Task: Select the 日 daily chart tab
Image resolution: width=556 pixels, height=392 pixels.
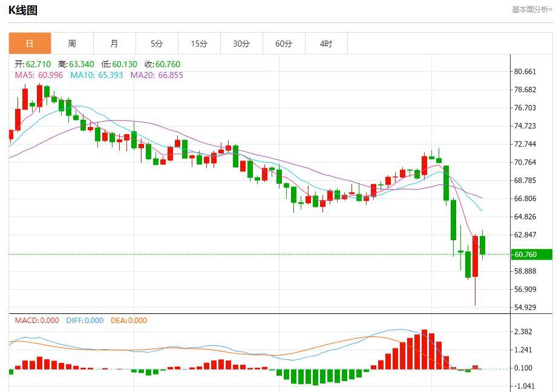Action: click(x=30, y=44)
